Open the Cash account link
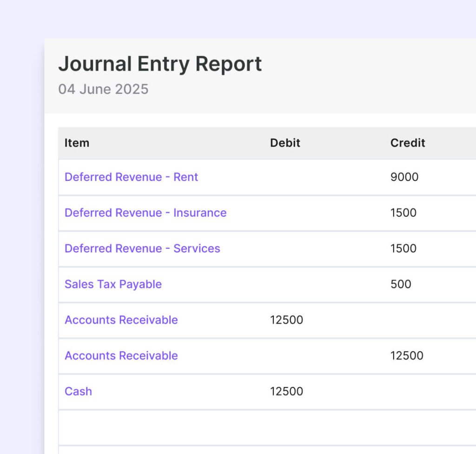 pyautogui.click(x=78, y=392)
